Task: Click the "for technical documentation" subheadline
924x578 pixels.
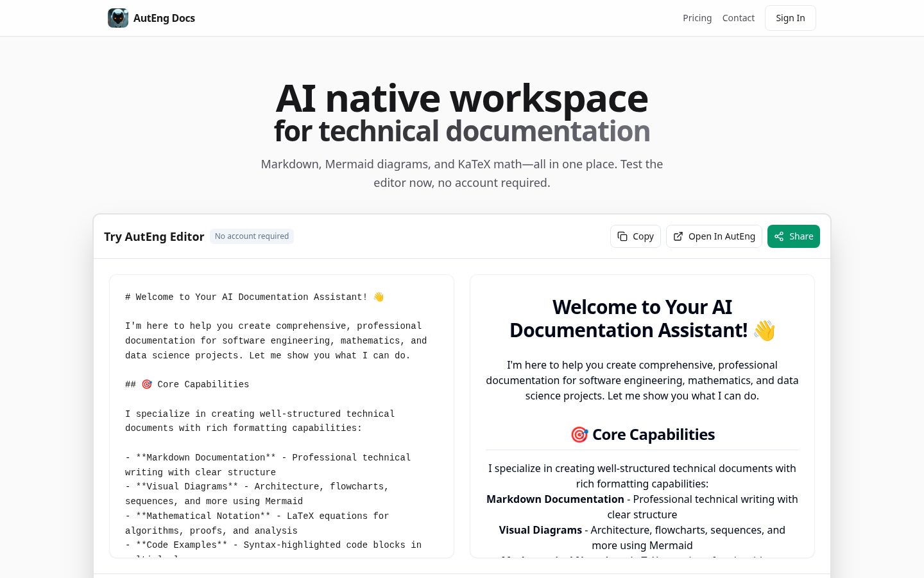Action: (x=462, y=131)
